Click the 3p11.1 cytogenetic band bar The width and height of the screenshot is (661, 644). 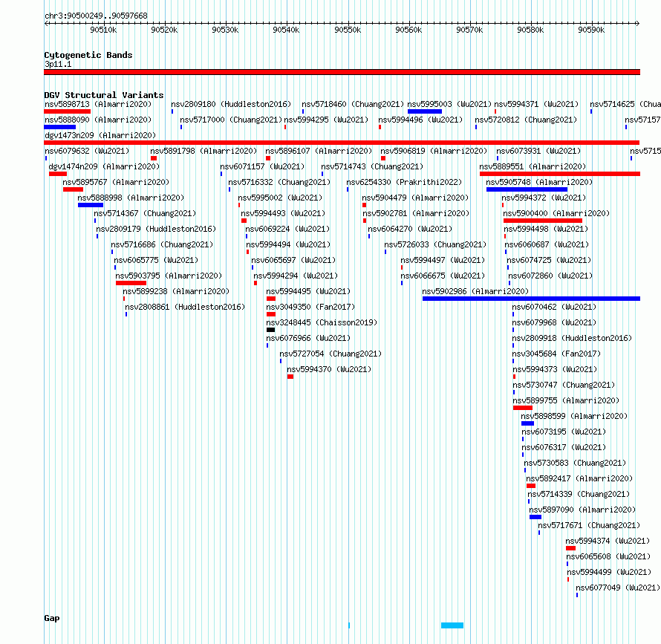tap(342, 72)
